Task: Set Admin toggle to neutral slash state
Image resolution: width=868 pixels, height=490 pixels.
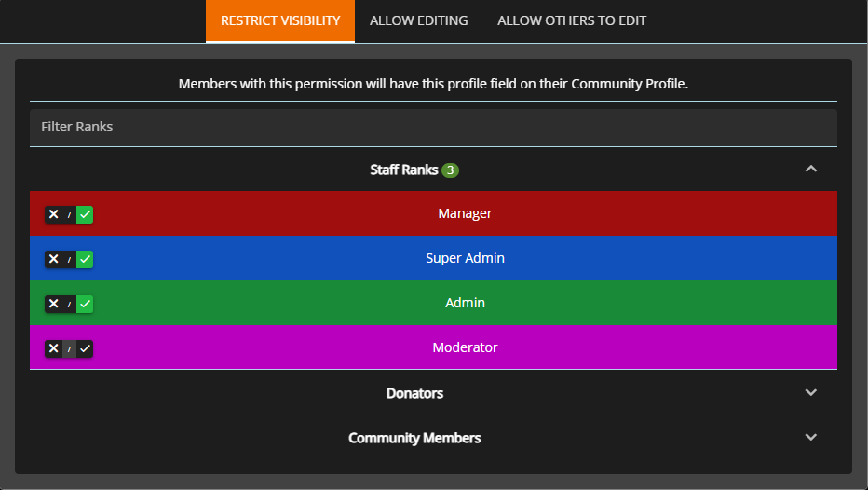Action: pyautogui.click(x=69, y=304)
